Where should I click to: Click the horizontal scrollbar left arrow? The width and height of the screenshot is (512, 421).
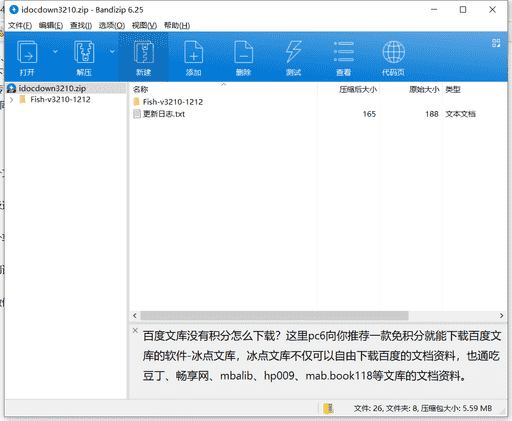pyautogui.click(x=135, y=315)
